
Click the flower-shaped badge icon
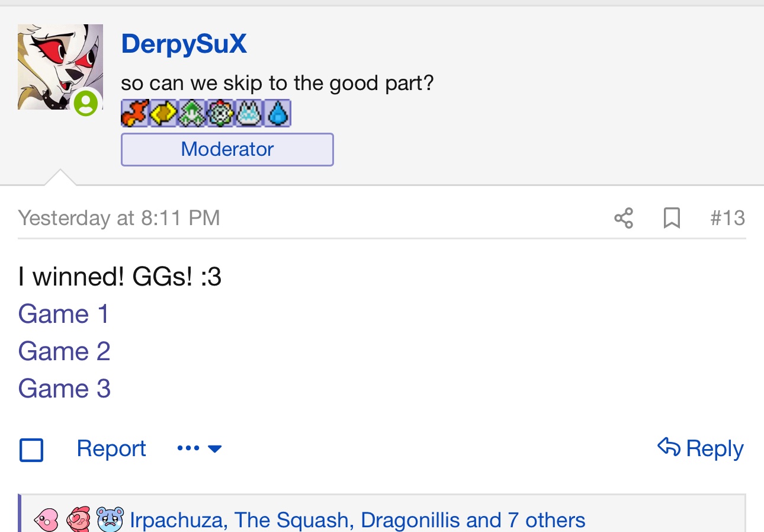pyautogui.click(x=220, y=113)
